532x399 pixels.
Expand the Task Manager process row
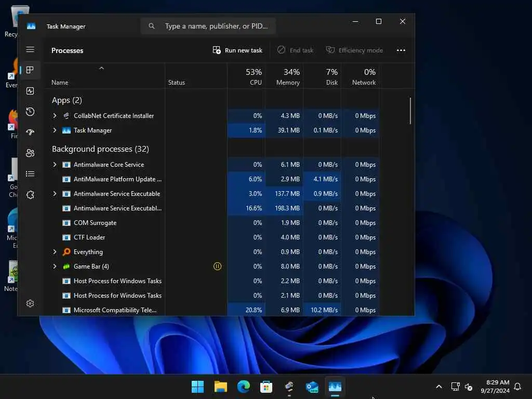55,130
